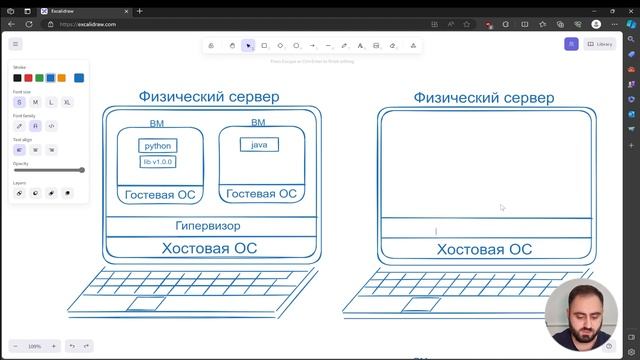Set stroke color to blue swatch
The width and height of the screenshot is (640, 360).
click(x=50, y=78)
